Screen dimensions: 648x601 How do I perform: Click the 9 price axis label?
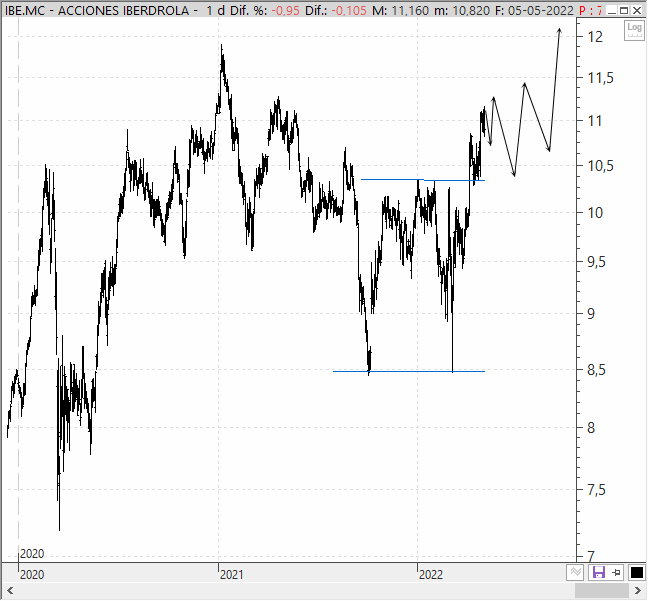tap(591, 314)
